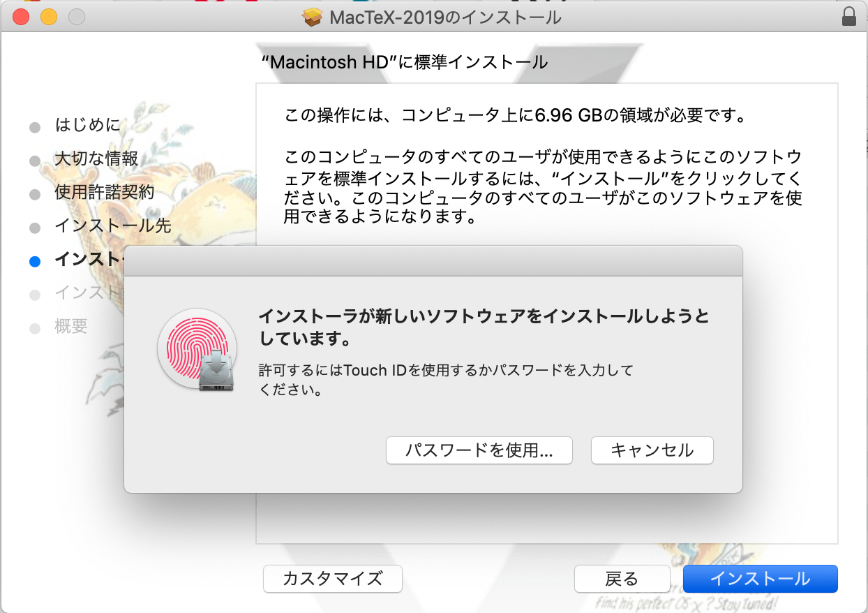The image size is (868, 613).
Task: Select the 'インストール先' step in sidebar
Action: [x=112, y=226]
